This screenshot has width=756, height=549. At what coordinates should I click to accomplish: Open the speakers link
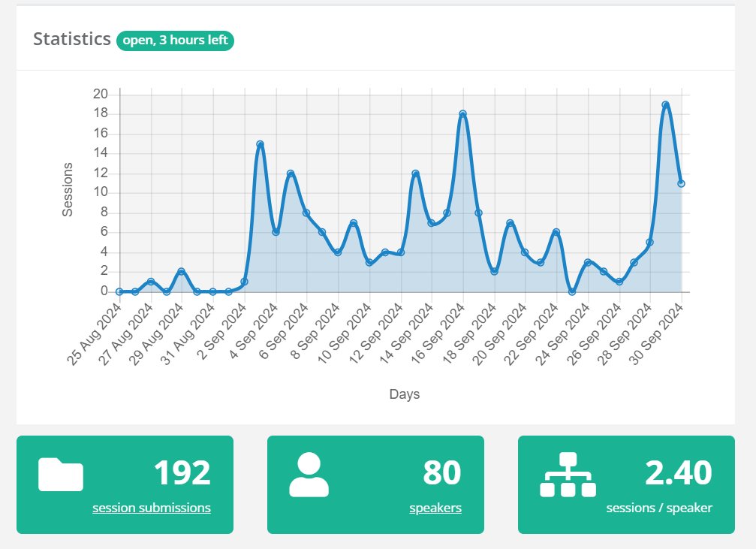(x=435, y=508)
